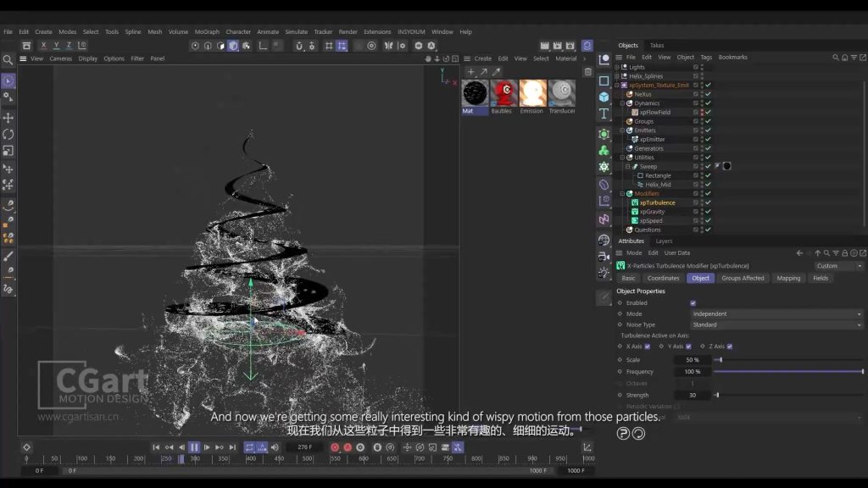Jump to the start of the animation
Image resolution: width=868 pixels, height=488 pixels.
tap(156, 447)
